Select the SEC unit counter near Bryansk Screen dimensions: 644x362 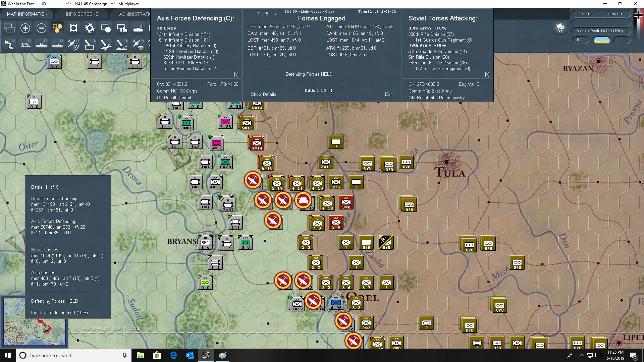205,243
